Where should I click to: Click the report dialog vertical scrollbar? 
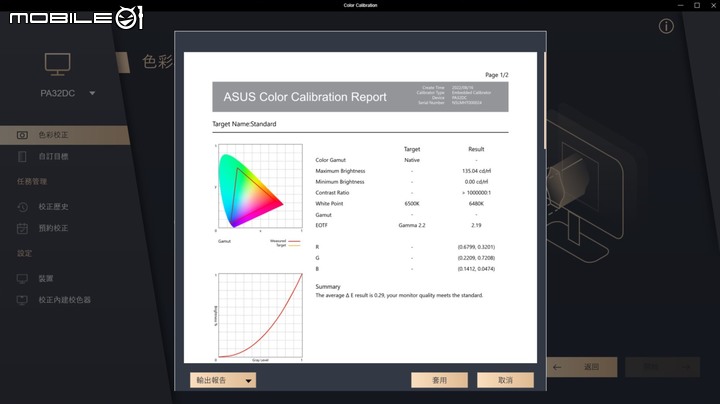tap(545, 101)
